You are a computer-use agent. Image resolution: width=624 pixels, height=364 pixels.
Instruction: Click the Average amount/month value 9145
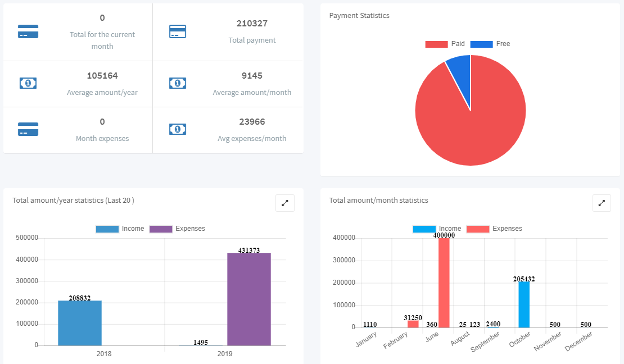click(252, 76)
